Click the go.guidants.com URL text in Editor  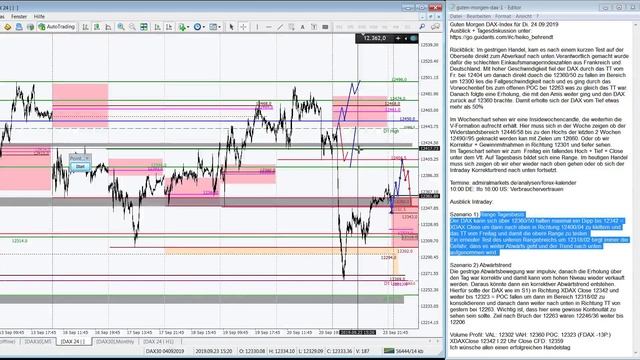coord(502,37)
